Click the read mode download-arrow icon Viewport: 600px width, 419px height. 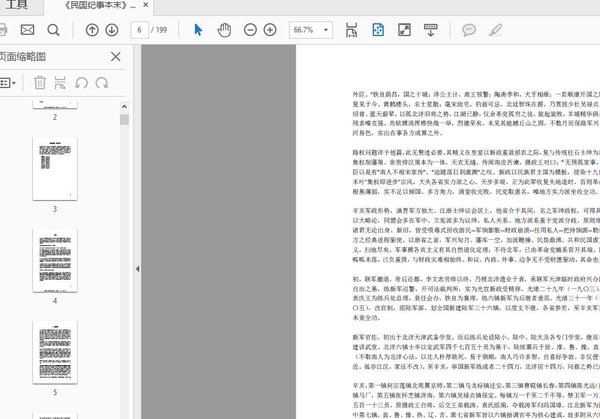[x=431, y=30]
